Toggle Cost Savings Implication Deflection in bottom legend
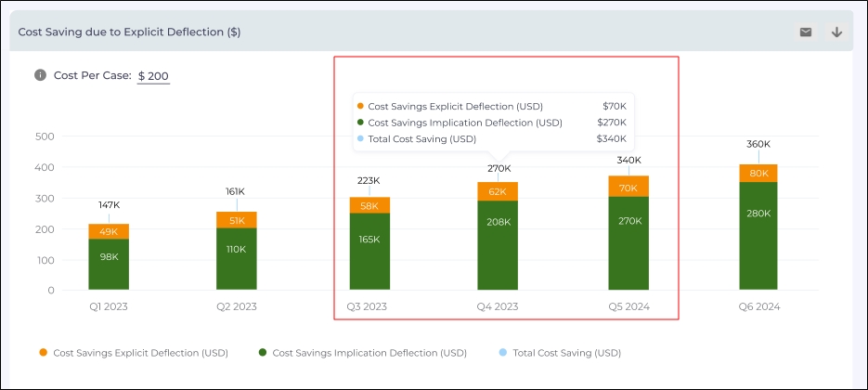Viewport: 868px width, 390px height. pos(363,353)
